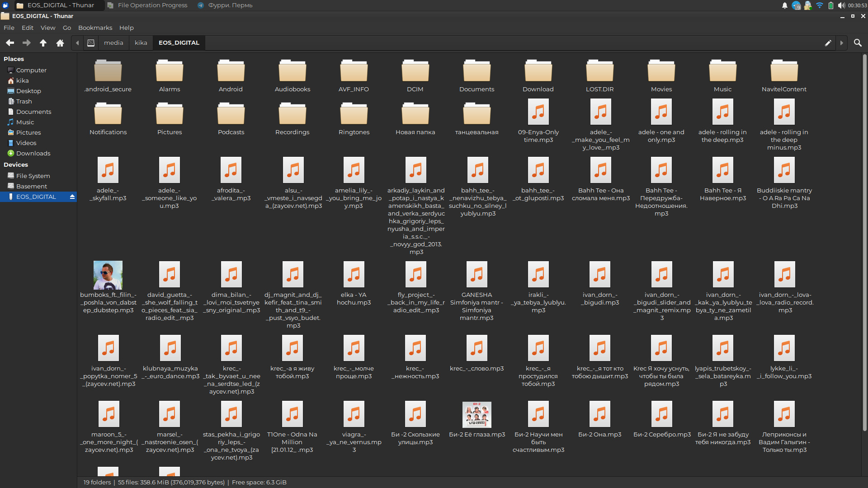Open the View menu
868x488 pixels.
coord(48,28)
